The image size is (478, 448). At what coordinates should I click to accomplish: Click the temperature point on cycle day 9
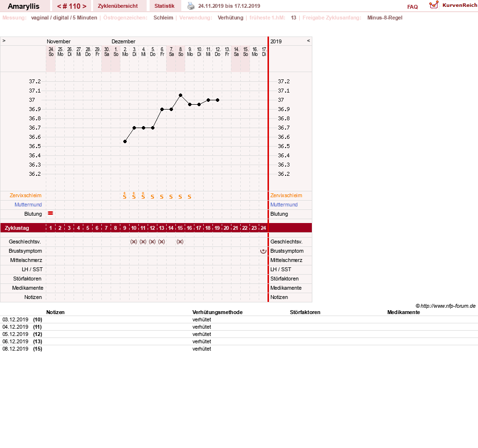pos(125,141)
